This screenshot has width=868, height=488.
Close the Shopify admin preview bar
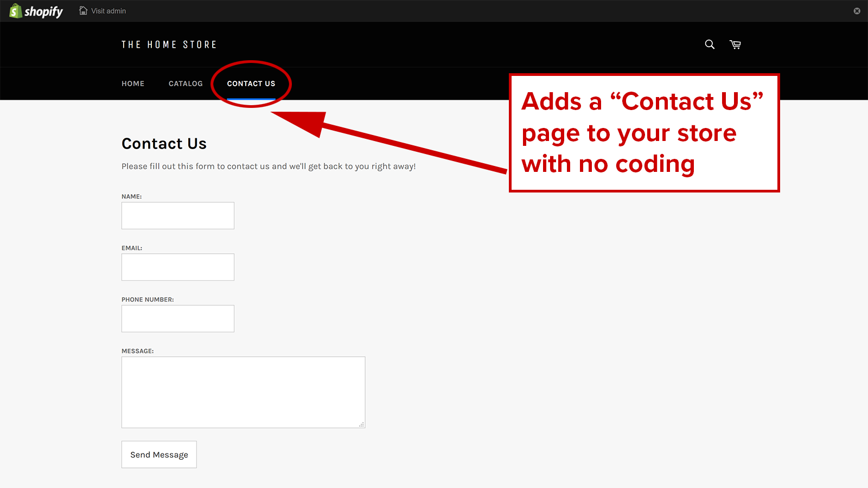[857, 11]
